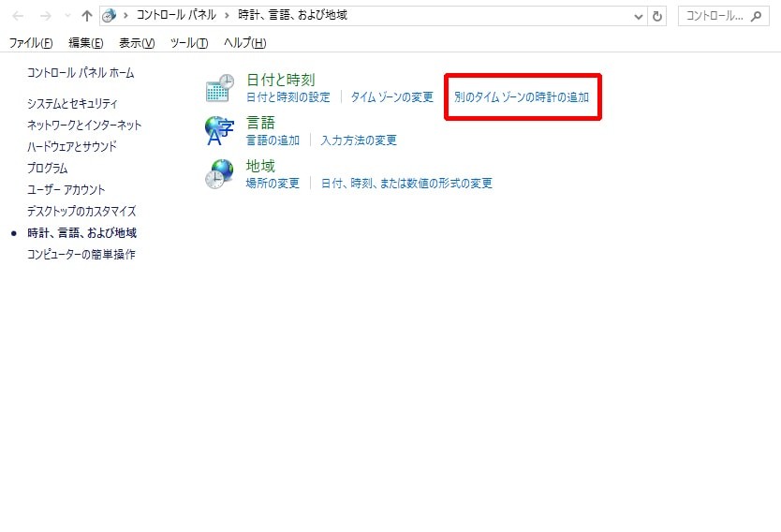781x532 pixels.
Task: Go up one level with the up arrow
Action: click(87, 16)
